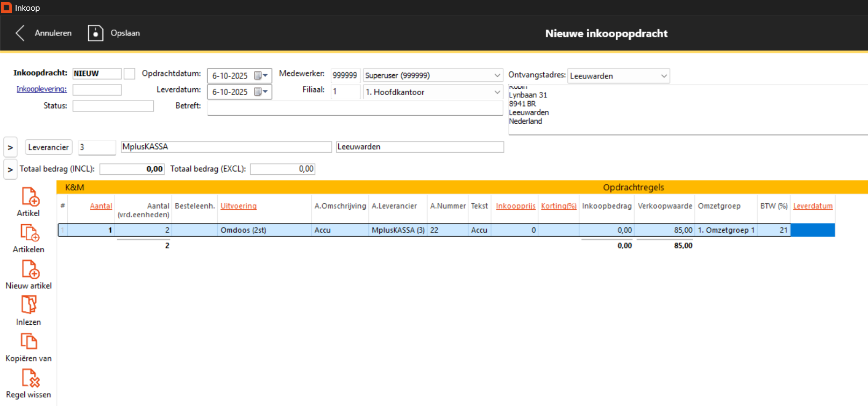Click the Inlezen import icon
868x406 pixels.
click(29, 305)
